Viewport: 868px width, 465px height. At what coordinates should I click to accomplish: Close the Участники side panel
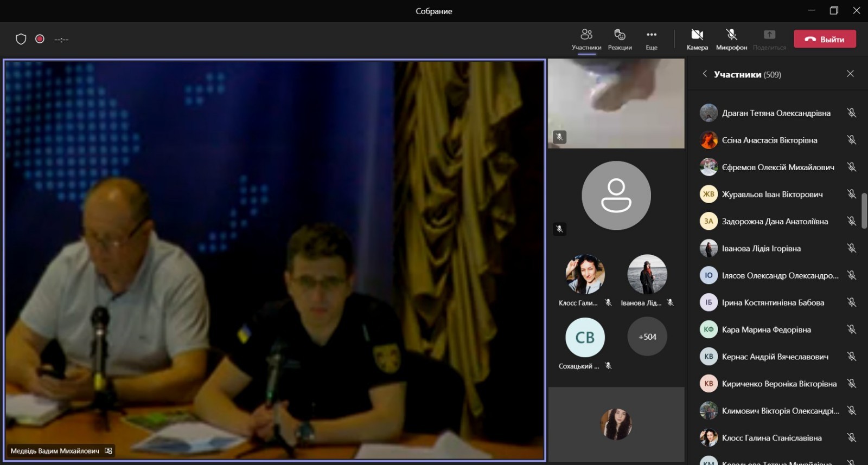click(850, 74)
